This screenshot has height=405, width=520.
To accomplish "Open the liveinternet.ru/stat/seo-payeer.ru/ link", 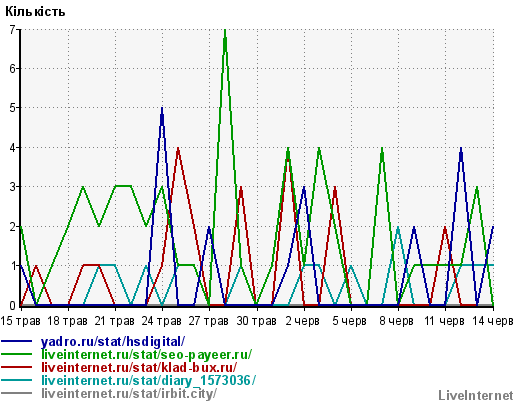I will pyautogui.click(x=146, y=355).
